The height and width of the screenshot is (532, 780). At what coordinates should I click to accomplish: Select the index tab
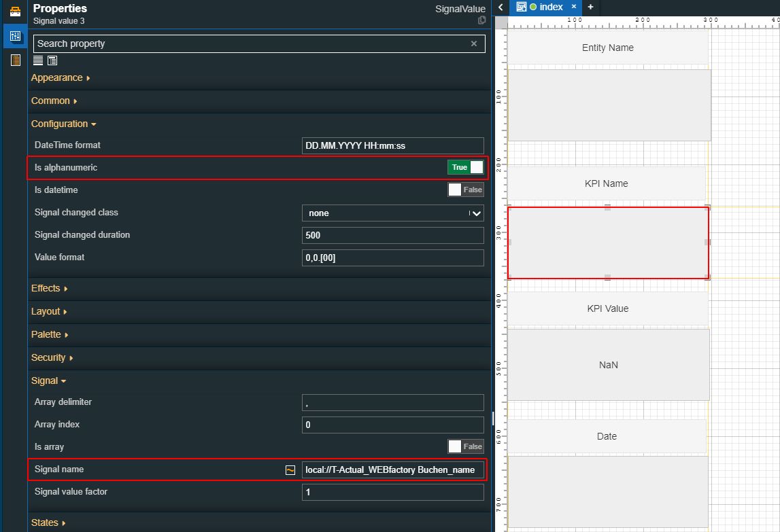pos(545,7)
